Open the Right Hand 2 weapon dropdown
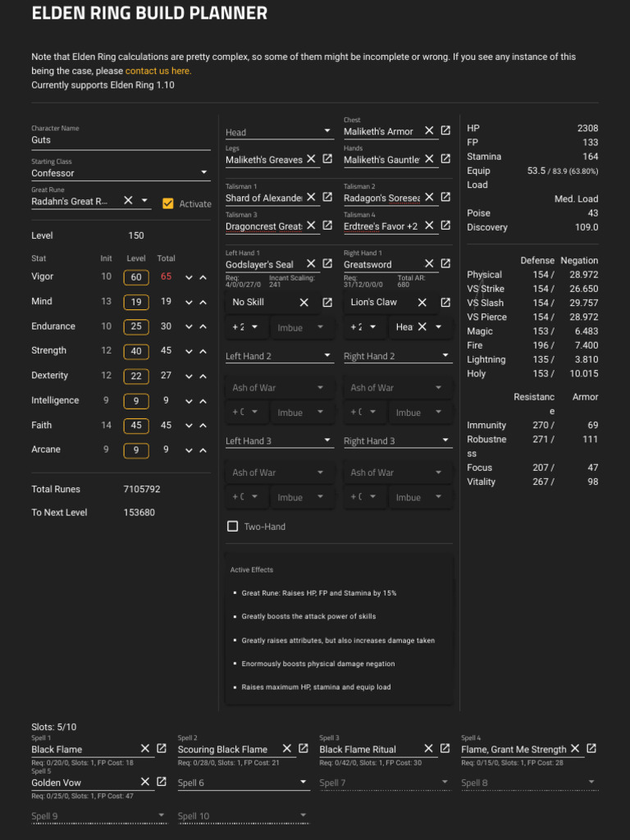The width and height of the screenshot is (630, 840). point(398,356)
